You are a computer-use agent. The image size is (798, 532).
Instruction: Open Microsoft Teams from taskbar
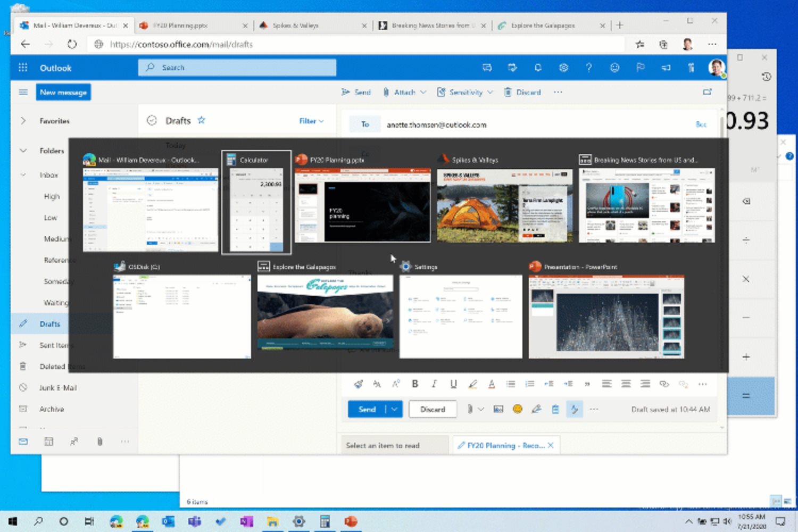coord(194,521)
